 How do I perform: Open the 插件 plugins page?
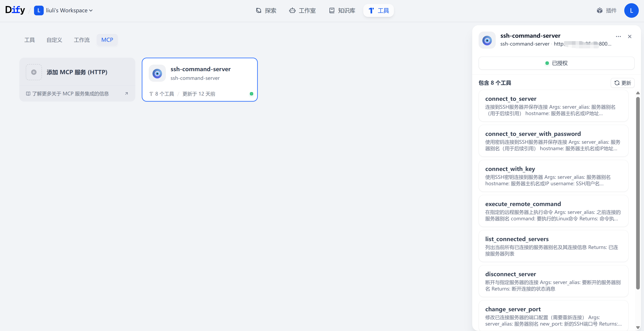point(607,10)
